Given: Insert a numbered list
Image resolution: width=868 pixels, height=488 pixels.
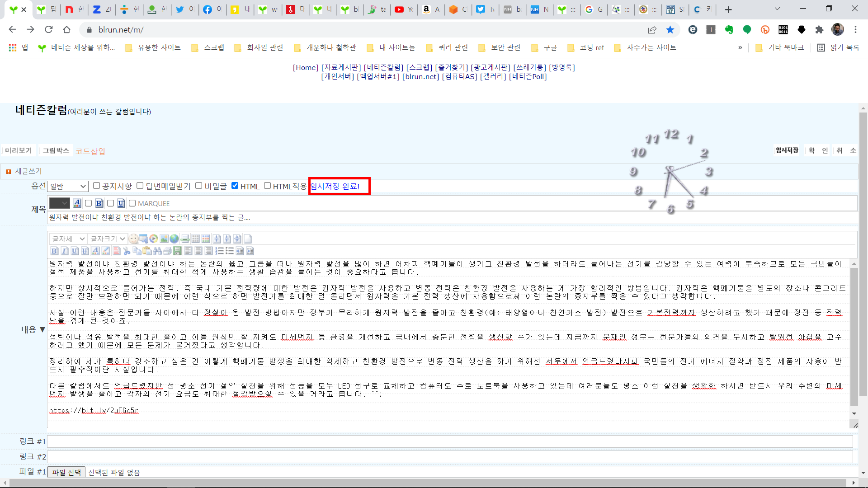Looking at the screenshot, I should click(219, 251).
